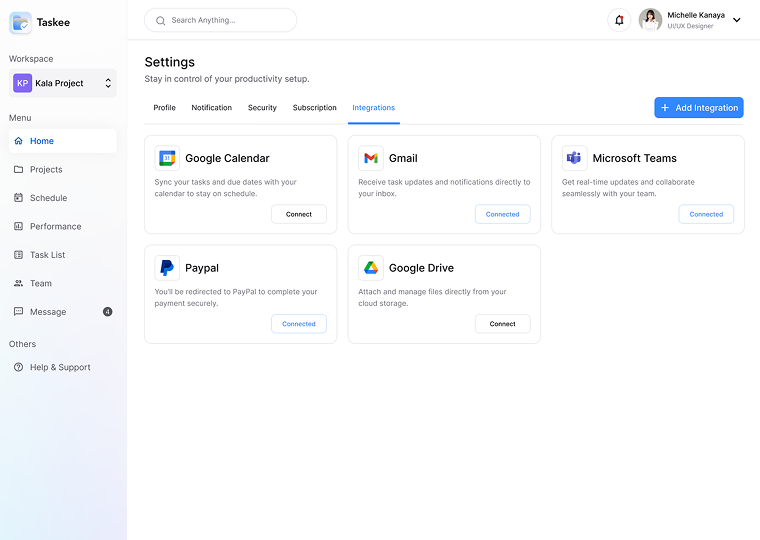The image size is (760, 540).
Task: Click the plus icon on Add Integration
Action: click(665, 108)
